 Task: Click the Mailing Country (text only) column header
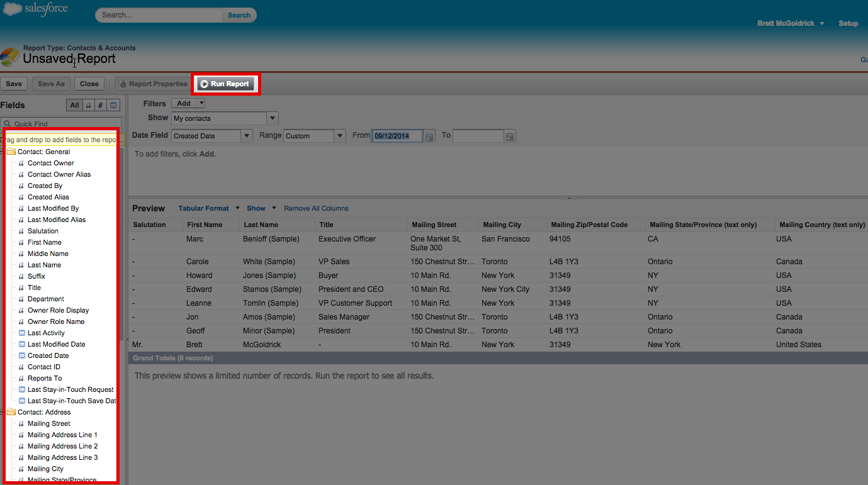821,225
